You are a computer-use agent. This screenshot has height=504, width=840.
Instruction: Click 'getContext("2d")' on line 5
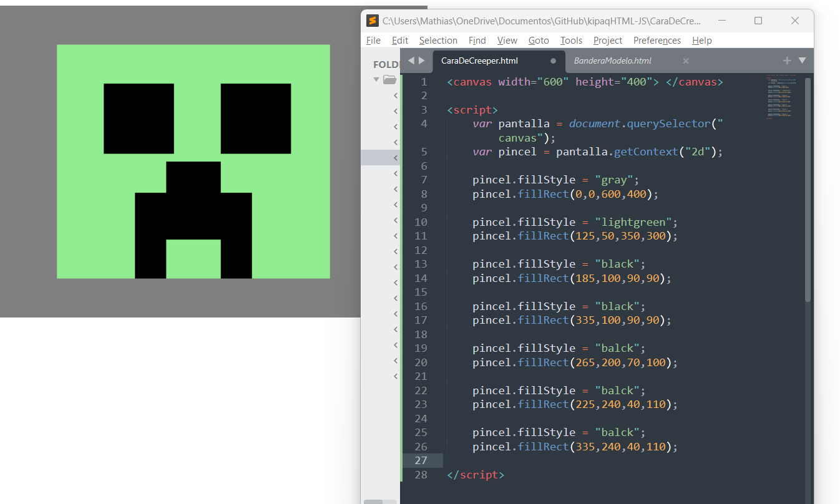click(665, 152)
